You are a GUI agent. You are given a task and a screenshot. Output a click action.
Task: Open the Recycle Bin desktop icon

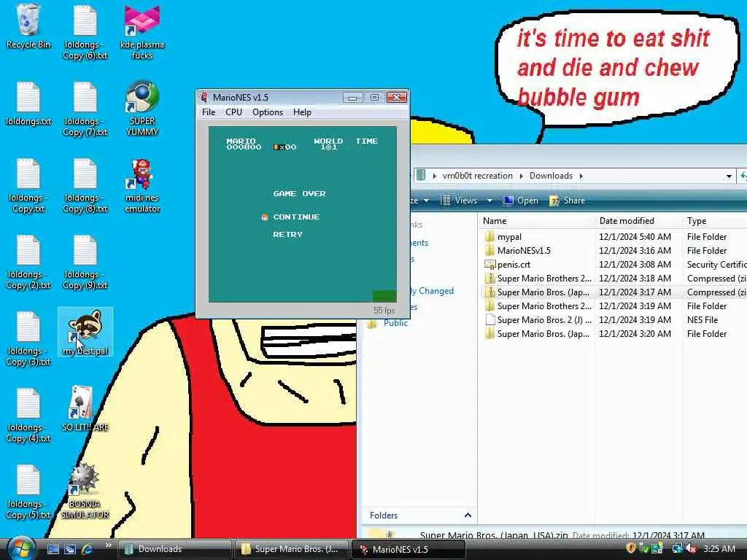28,26
